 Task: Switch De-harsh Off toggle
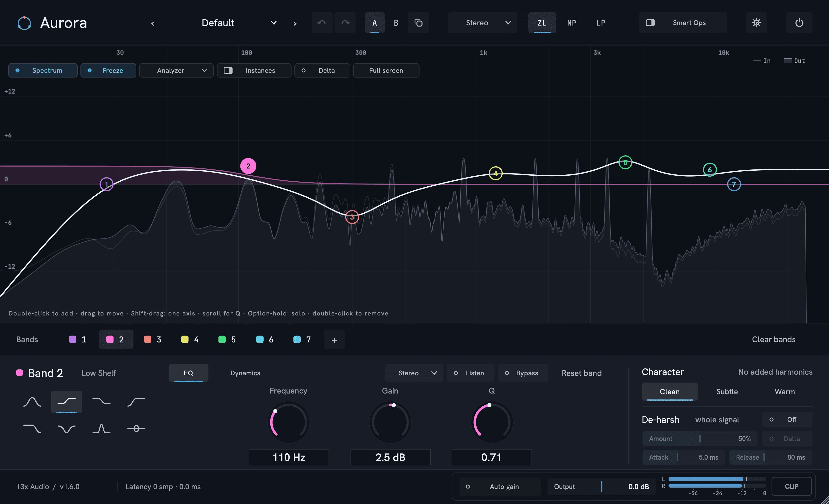[x=787, y=420]
